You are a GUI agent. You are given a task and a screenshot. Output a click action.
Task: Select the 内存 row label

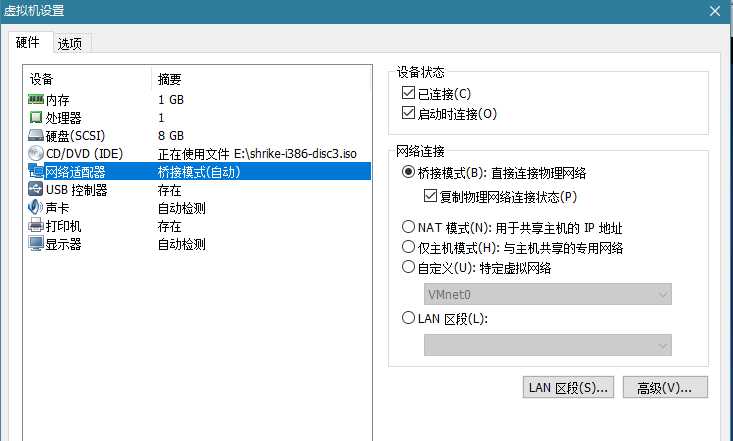tap(57, 100)
